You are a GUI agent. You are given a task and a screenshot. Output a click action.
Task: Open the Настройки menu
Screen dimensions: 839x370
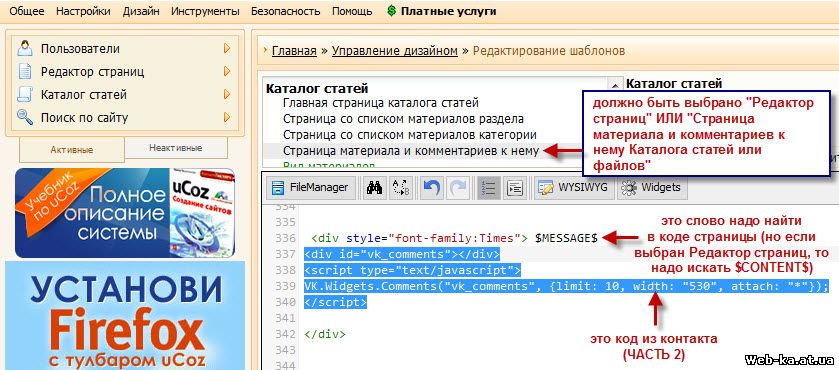click(83, 11)
